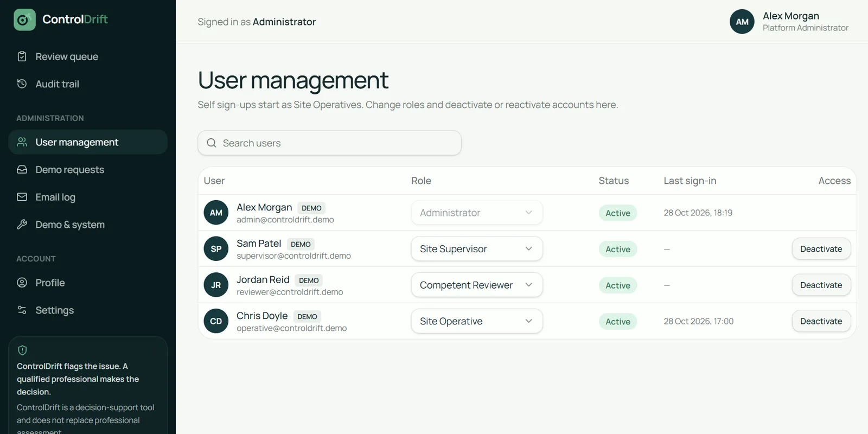
Task: Click the Settings sliders icon
Action: [22, 310]
